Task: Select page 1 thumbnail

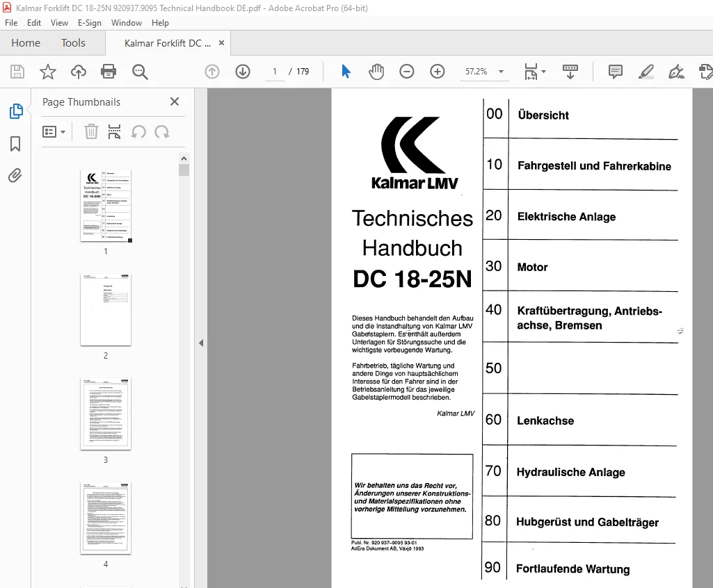Action: (x=106, y=206)
